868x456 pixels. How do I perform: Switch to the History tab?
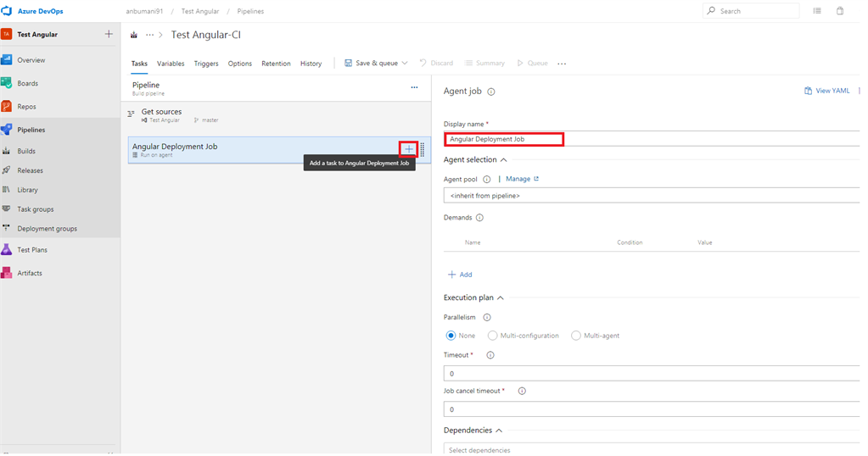tap(311, 64)
